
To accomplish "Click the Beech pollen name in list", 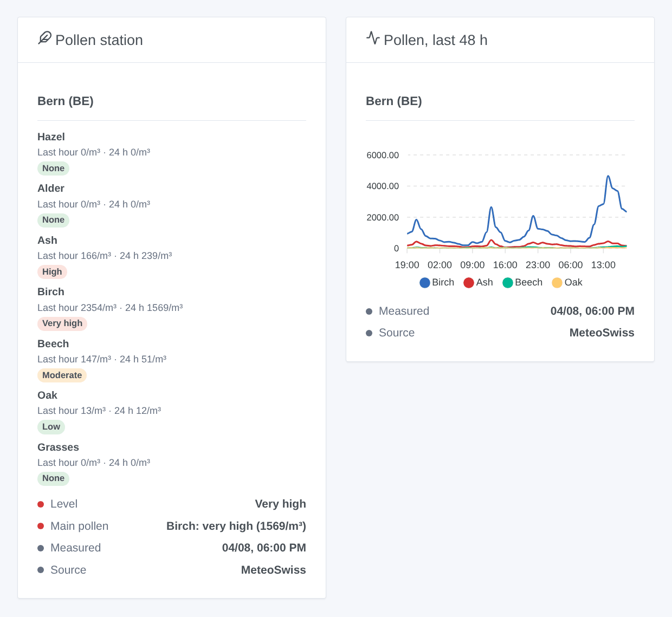I will pyautogui.click(x=53, y=344).
